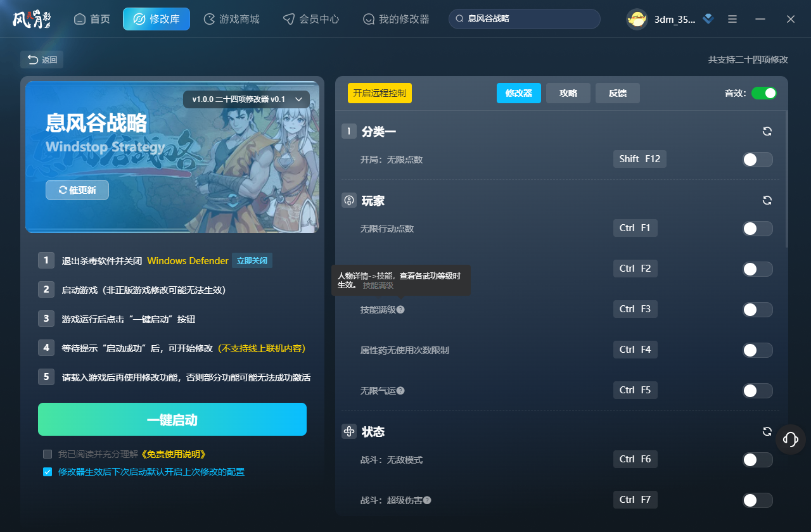
Task: Enable 战斗：无敌模式 switch
Action: (x=757, y=460)
